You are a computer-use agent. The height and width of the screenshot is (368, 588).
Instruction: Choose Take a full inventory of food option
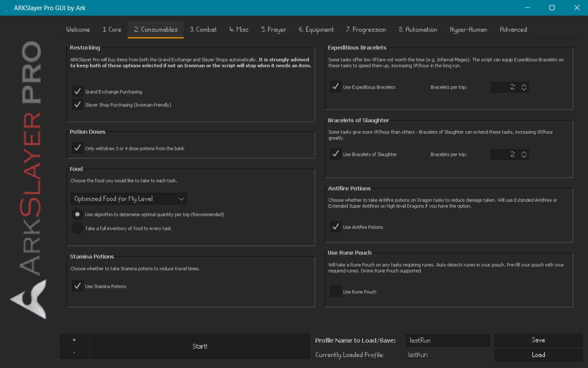[x=77, y=228]
